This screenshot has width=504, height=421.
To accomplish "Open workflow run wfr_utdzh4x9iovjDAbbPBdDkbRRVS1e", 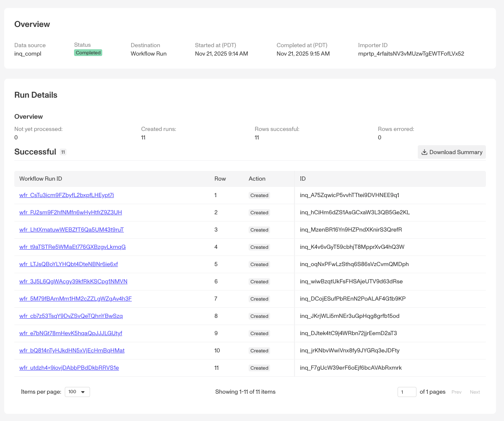I will (x=69, y=368).
